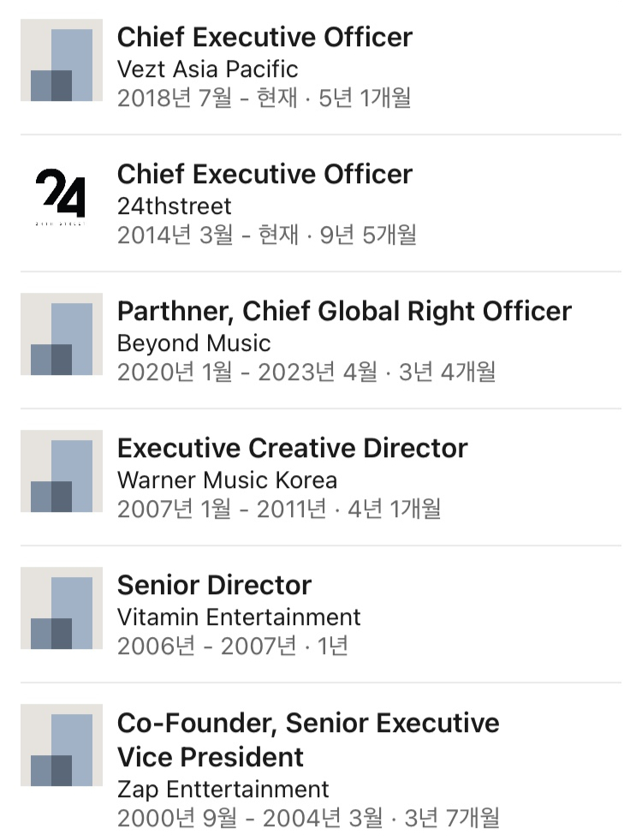642x840 pixels.
Task: Open the Beyond Music company name
Action: [x=193, y=343]
